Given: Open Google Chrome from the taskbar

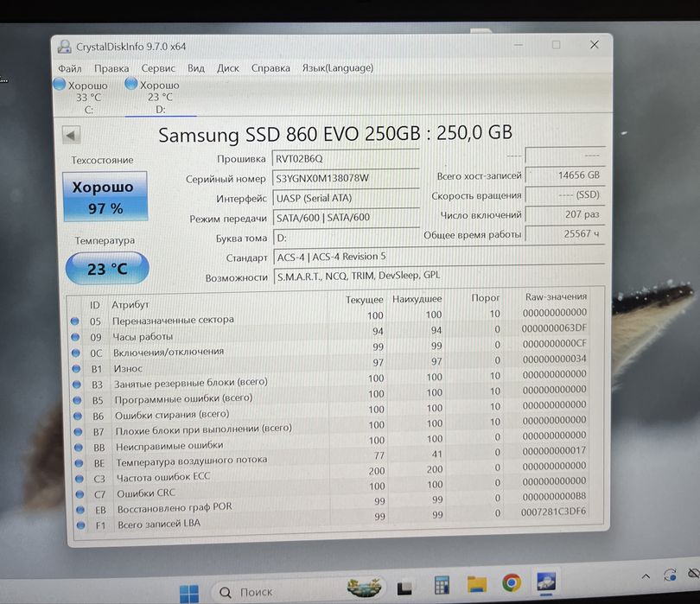Looking at the screenshot, I should coord(512,583).
